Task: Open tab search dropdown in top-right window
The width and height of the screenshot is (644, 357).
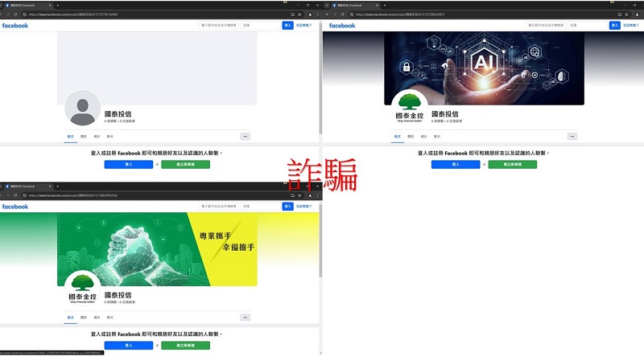Action: coord(327,6)
